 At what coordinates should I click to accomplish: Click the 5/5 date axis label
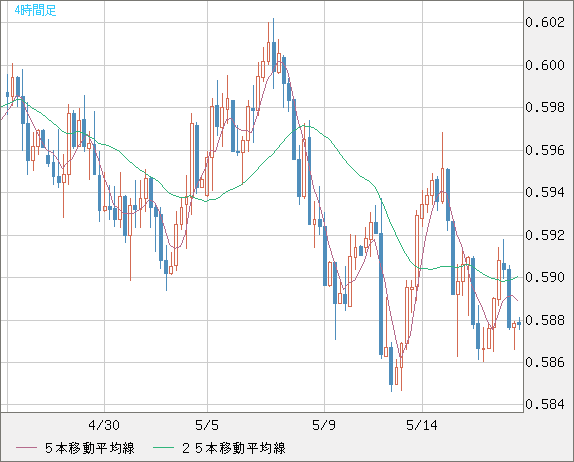point(207,425)
